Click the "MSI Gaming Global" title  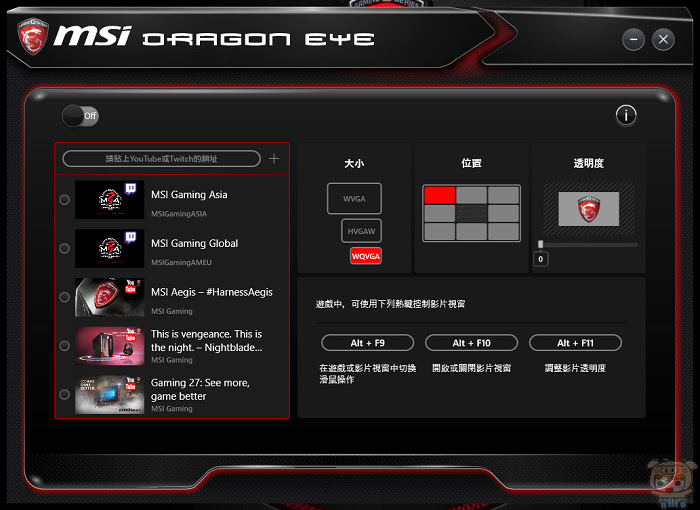[x=195, y=243]
